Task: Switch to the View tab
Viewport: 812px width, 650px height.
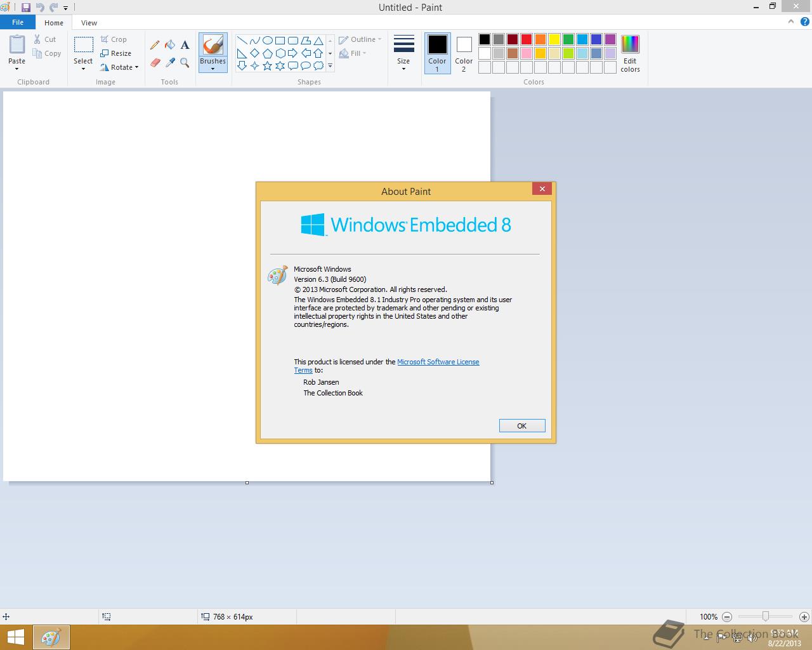Action: (x=89, y=23)
